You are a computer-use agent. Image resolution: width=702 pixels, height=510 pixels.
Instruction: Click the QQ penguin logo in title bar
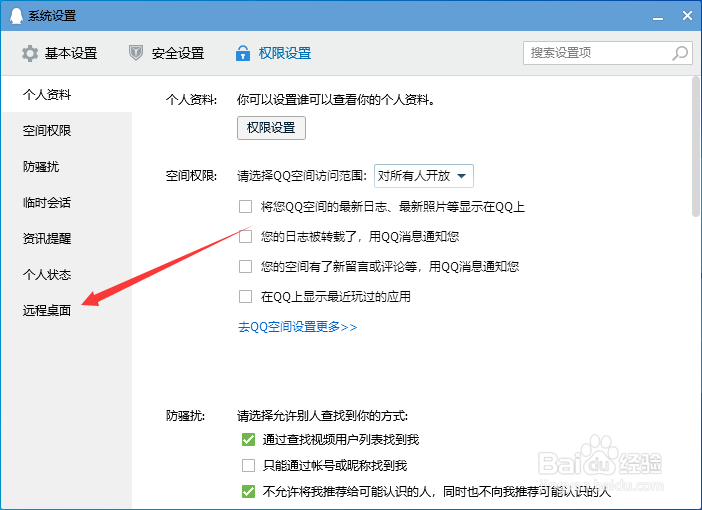16,16
